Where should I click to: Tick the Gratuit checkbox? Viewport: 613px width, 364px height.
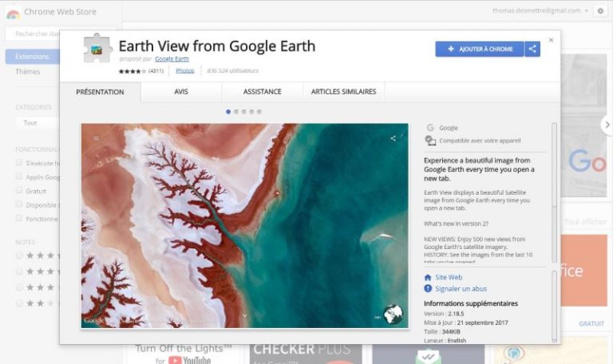coord(19,191)
